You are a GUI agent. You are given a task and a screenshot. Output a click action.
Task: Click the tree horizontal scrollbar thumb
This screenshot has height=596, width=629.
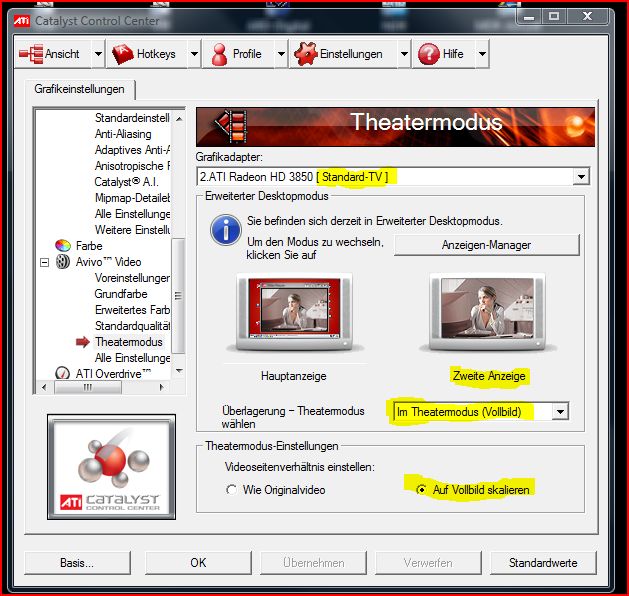(87, 387)
